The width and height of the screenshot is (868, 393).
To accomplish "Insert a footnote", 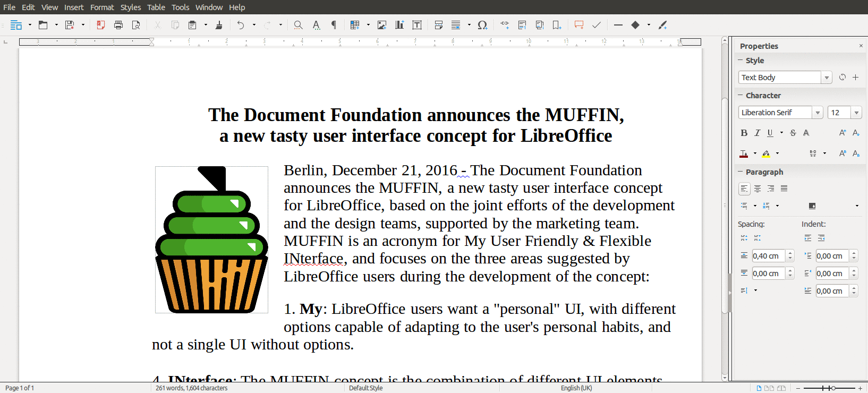I will click(522, 25).
